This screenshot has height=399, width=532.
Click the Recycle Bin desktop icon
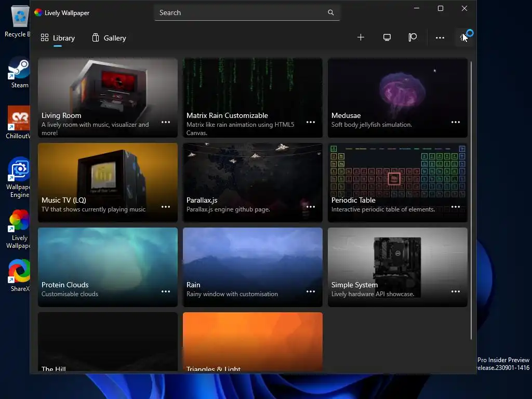pos(18,21)
